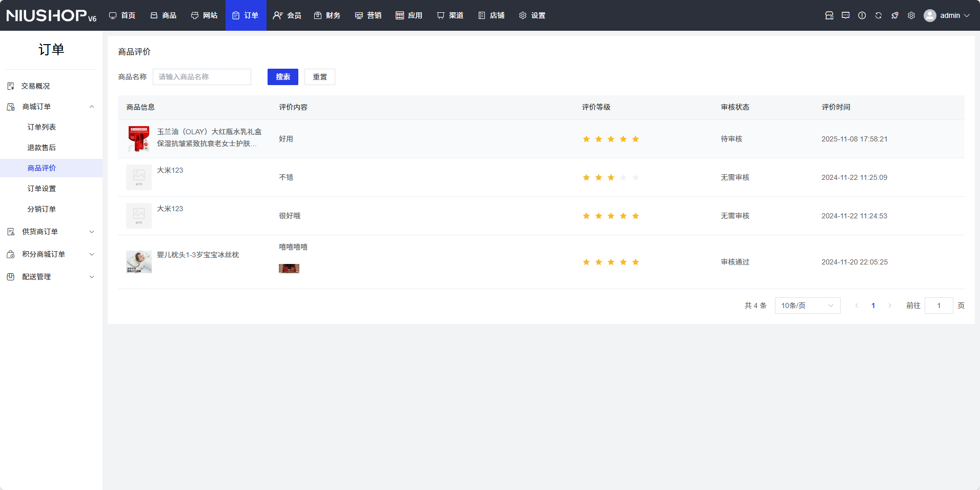Viewport: 980px width, 490px height.
Task: Open the review image thumbnail under 嘻嘻嘻嘻
Action: click(x=289, y=269)
